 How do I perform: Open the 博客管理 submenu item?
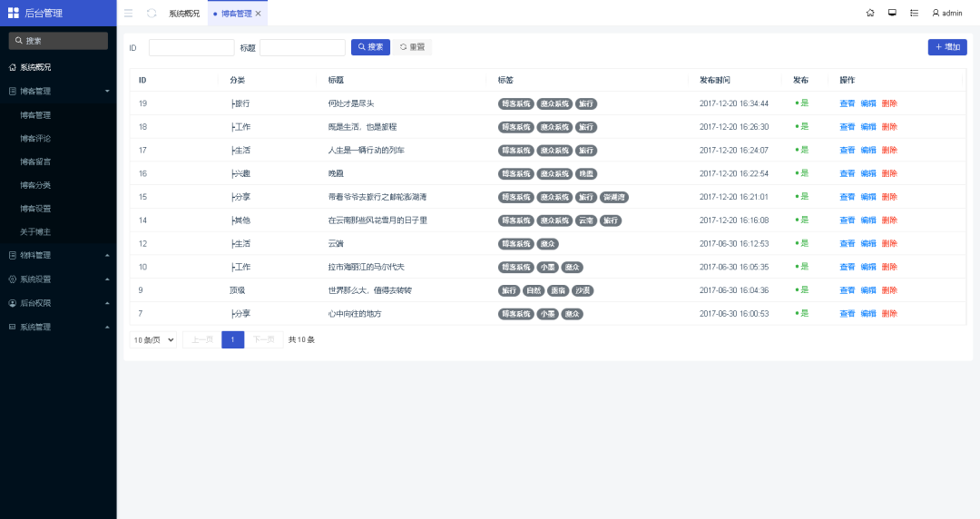(x=58, y=115)
